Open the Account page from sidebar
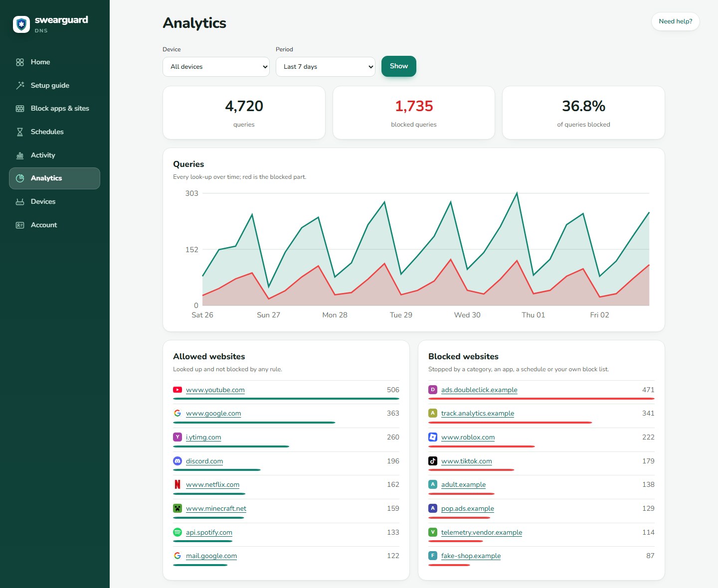 tap(54, 225)
